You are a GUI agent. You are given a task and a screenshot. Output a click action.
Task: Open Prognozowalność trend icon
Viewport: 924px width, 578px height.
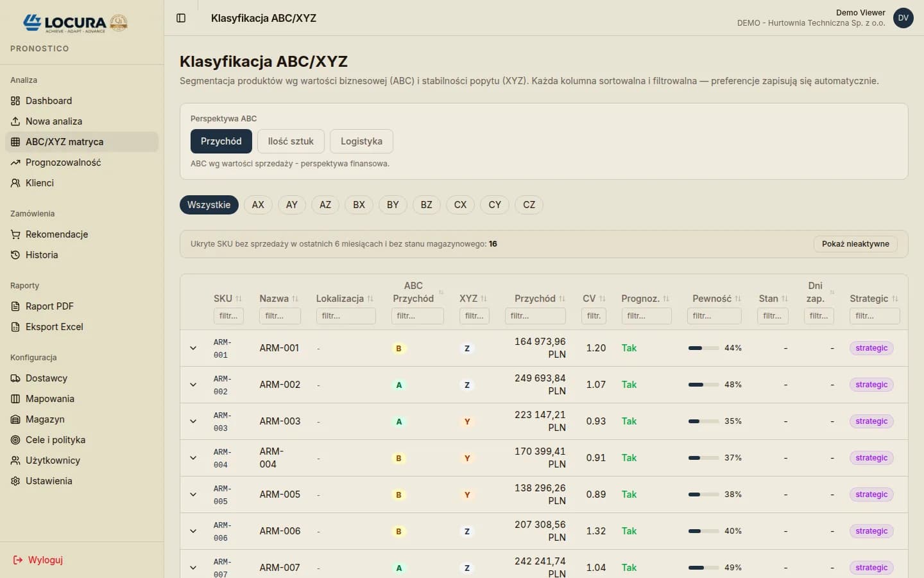pyautogui.click(x=15, y=162)
